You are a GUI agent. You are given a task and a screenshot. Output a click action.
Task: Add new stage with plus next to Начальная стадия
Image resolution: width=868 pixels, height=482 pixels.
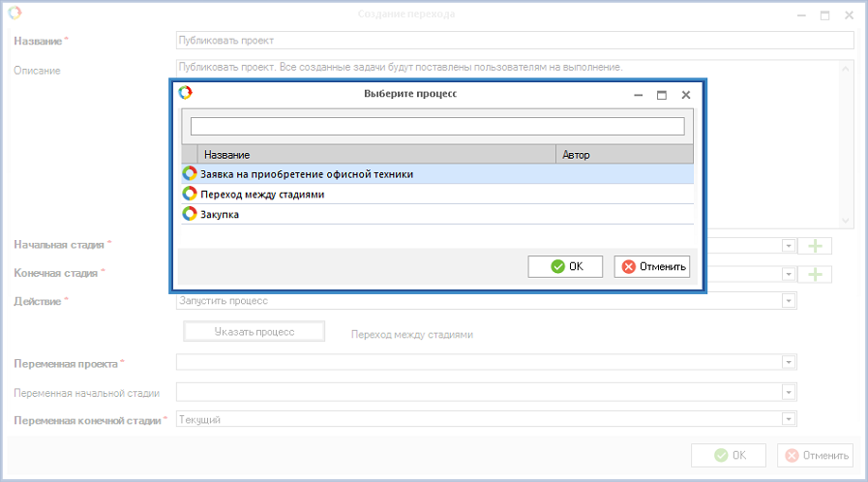[816, 246]
